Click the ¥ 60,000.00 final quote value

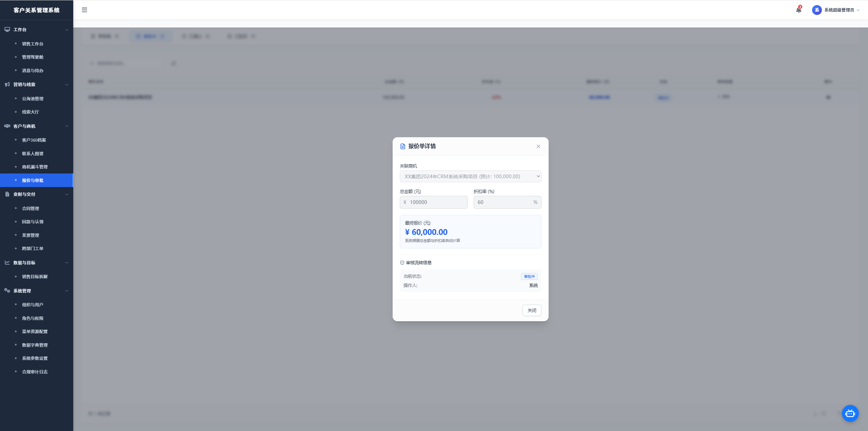pyautogui.click(x=426, y=232)
